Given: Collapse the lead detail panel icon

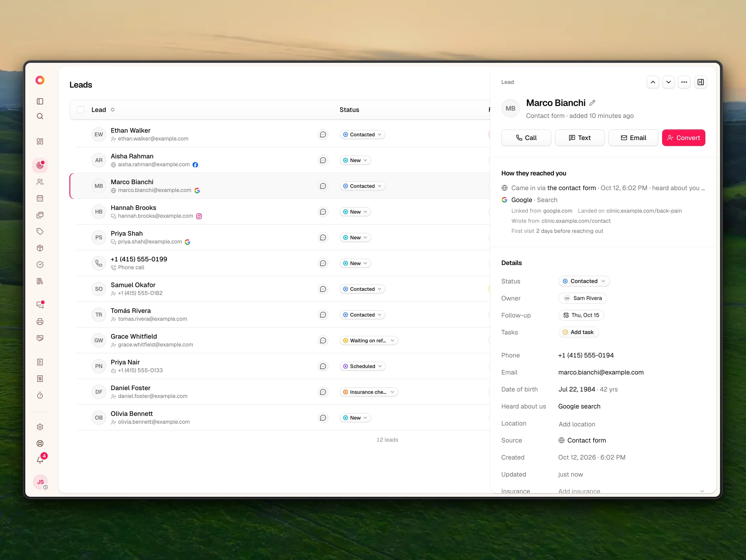Looking at the screenshot, I should 701,82.
